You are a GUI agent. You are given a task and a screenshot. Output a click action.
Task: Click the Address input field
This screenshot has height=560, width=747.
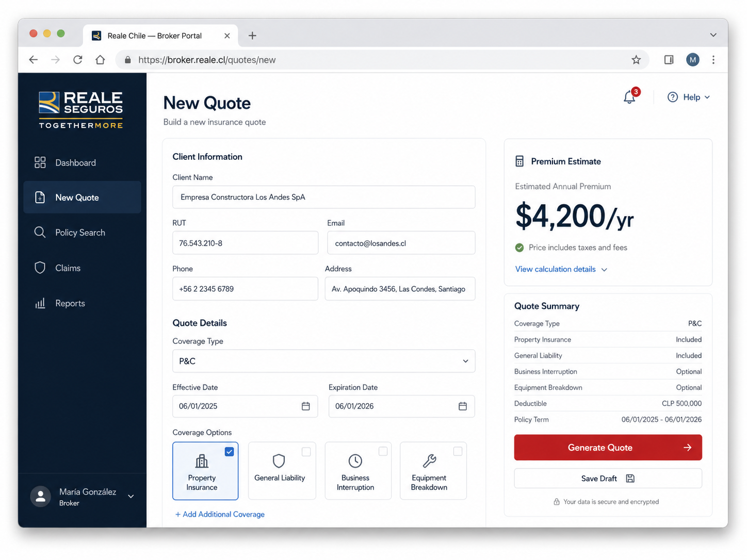[400, 289]
